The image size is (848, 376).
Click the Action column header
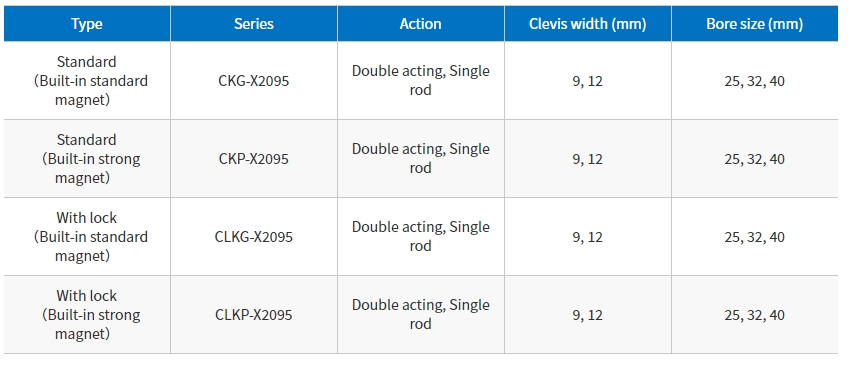tap(421, 24)
